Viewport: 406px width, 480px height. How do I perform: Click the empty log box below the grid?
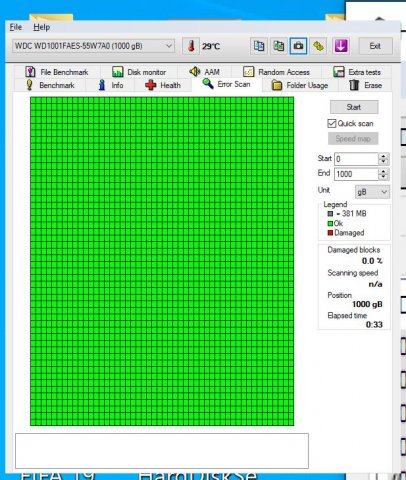(x=162, y=451)
